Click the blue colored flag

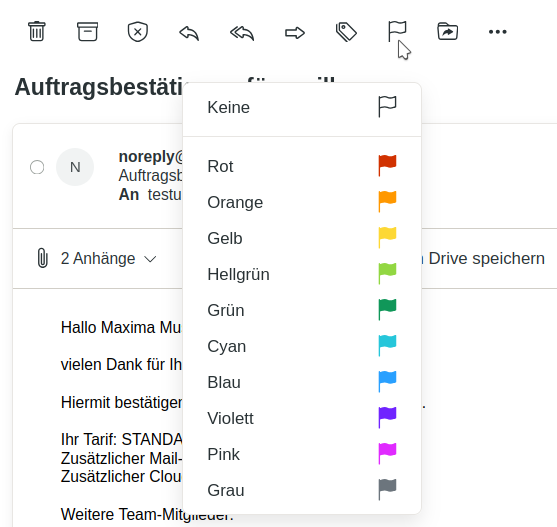(x=387, y=381)
